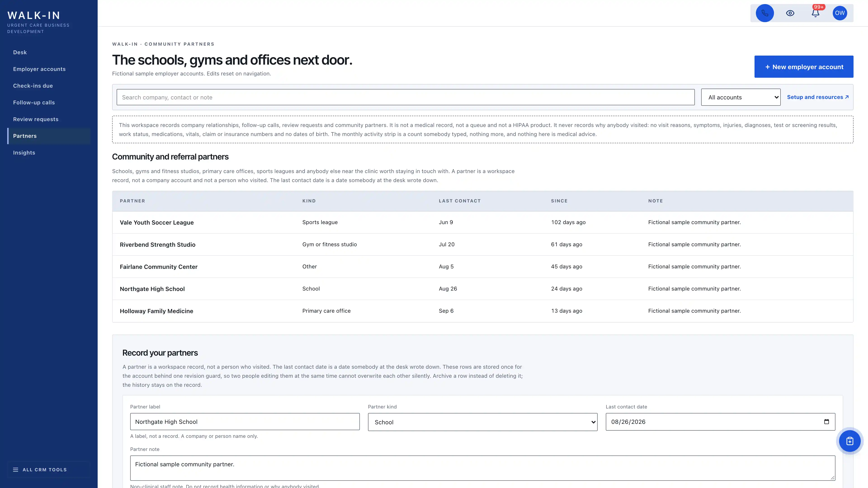Click the hamburger icon beside All CRM Tools

click(16, 469)
